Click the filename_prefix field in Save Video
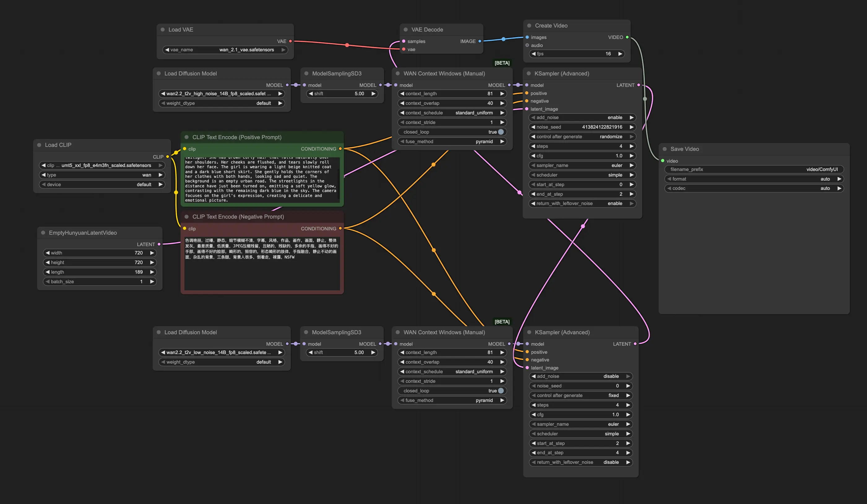Viewport: 867px width, 504px height. click(754, 169)
